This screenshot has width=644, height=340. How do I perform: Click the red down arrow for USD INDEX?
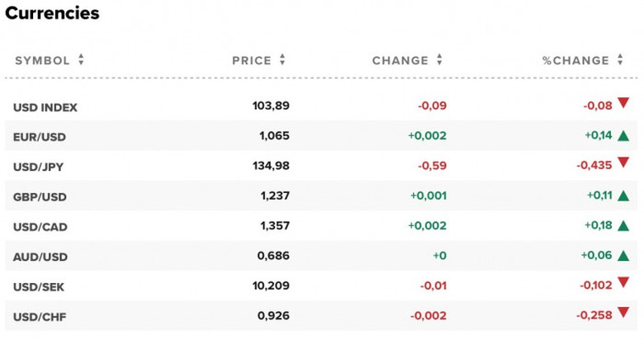click(x=623, y=102)
